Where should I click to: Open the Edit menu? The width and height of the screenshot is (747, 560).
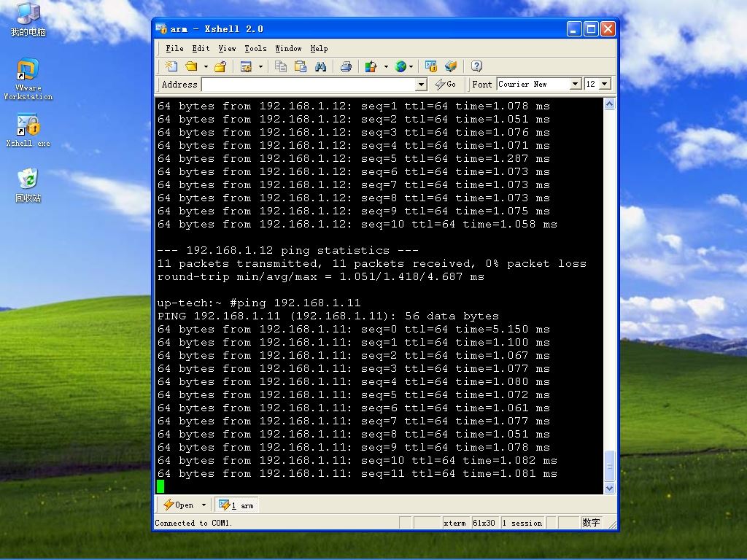[201, 49]
